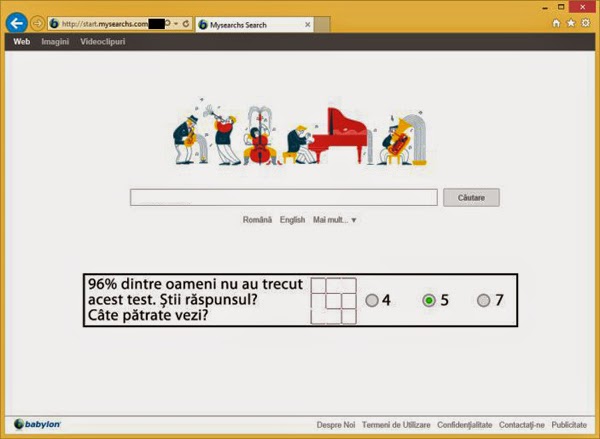Switch to Videoclipuri search category
This screenshot has width=600, height=439.
103,42
